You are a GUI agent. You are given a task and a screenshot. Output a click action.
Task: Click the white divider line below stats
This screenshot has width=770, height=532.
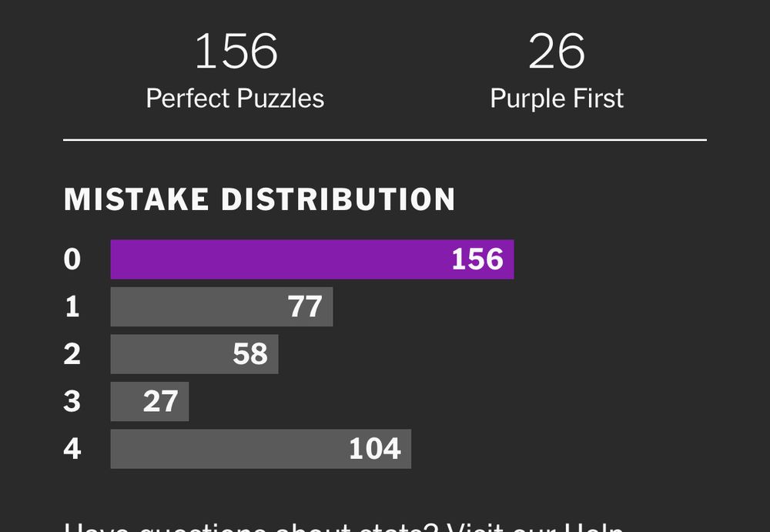click(385, 140)
